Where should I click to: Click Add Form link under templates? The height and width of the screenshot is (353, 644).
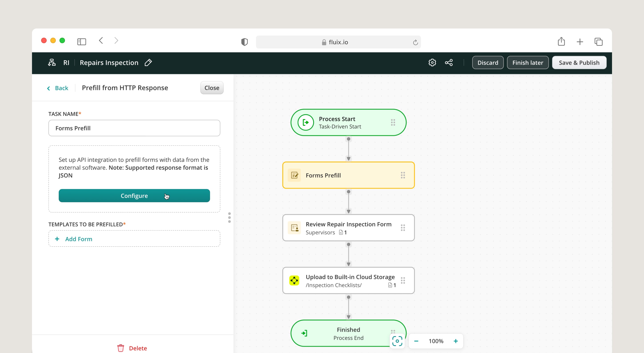pyautogui.click(x=78, y=239)
